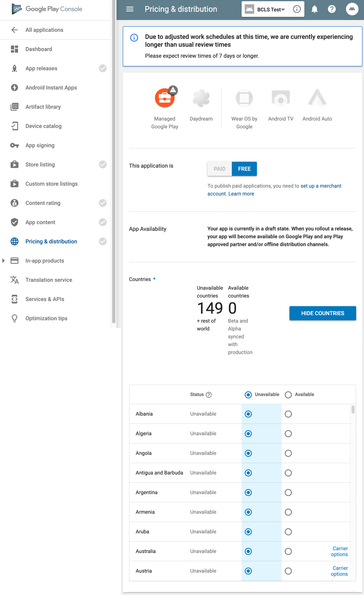Mark Aruba as Available
364x595 pixels.
point(288,532)
